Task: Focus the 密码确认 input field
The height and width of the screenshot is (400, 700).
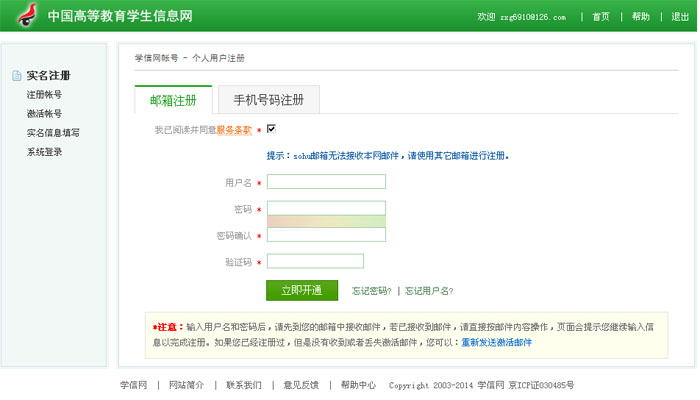Action: click(326, 235)
